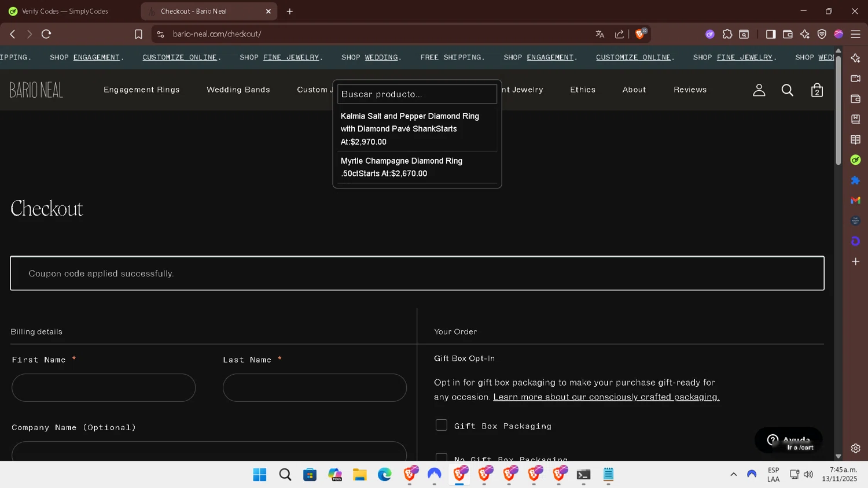The height and width of the screenshot is (488, 868).
Task: Open the account user icon
Action: (759, 90)
